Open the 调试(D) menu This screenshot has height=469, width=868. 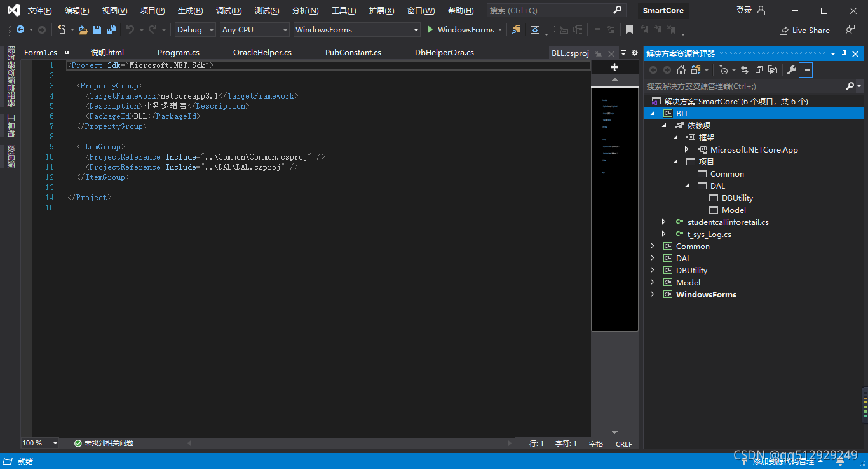(229, 11)
